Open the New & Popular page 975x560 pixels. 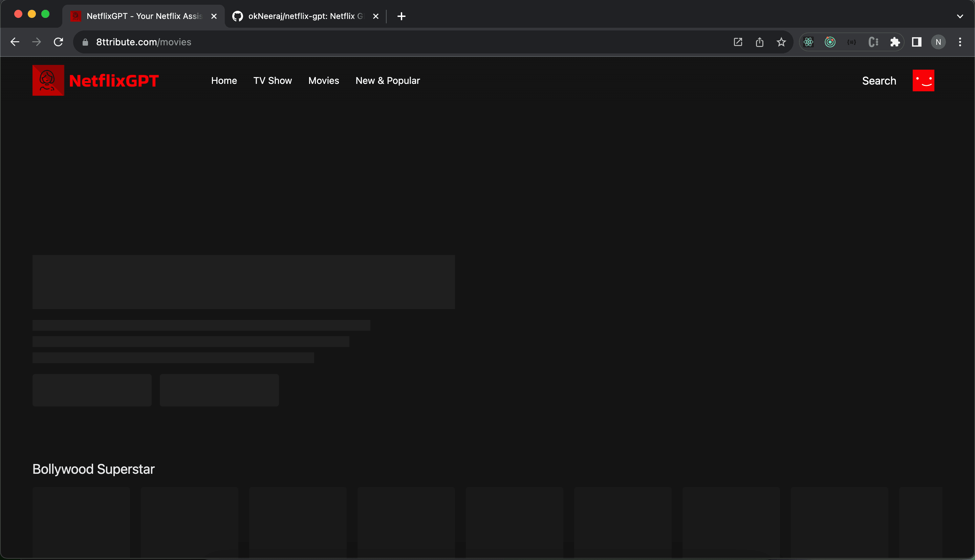click(x=387, y=80)
